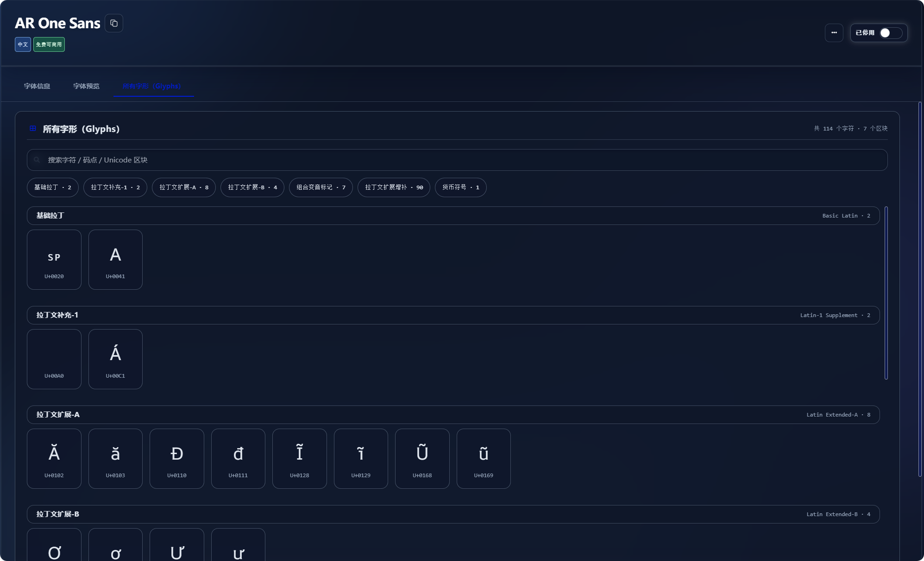Viewport: 924px width, 561px height.
Task: Toggle the 已停用 font enable switch
Action: tap(891, 33)
